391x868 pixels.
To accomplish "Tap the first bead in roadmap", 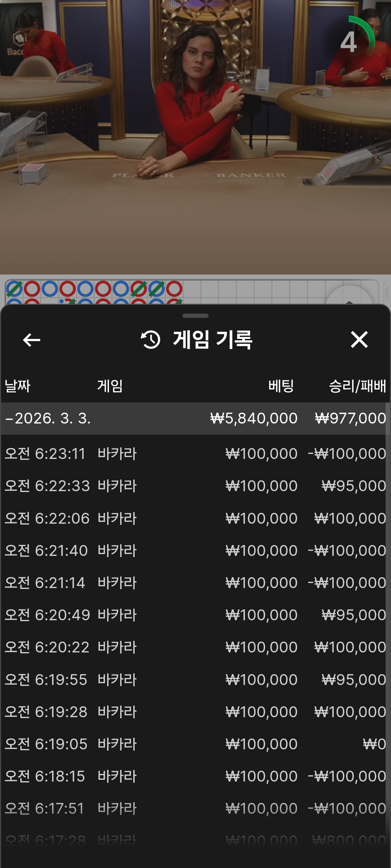I will point(14,289).
